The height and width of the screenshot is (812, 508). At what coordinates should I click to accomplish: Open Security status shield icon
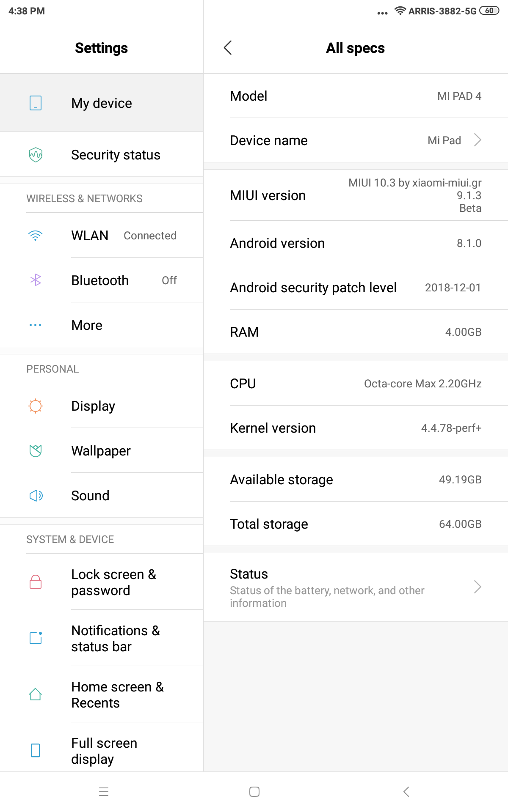pyautogui.click(x=36, y=155)
